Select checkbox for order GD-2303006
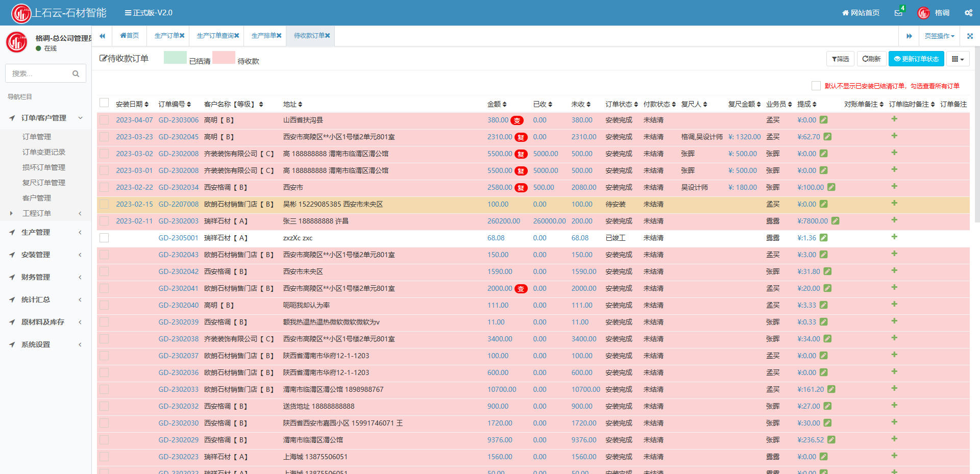980x474 pixels. (x=104, y=120)
